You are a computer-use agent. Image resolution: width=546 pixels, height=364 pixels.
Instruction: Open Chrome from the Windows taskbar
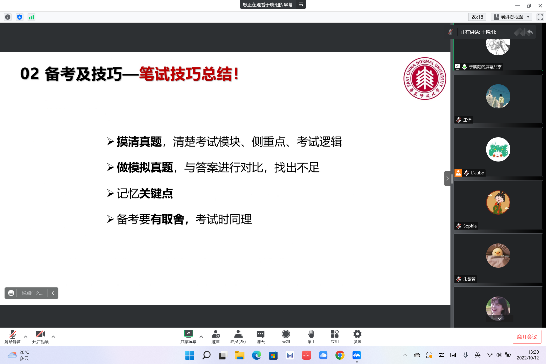tap(340, 355)
